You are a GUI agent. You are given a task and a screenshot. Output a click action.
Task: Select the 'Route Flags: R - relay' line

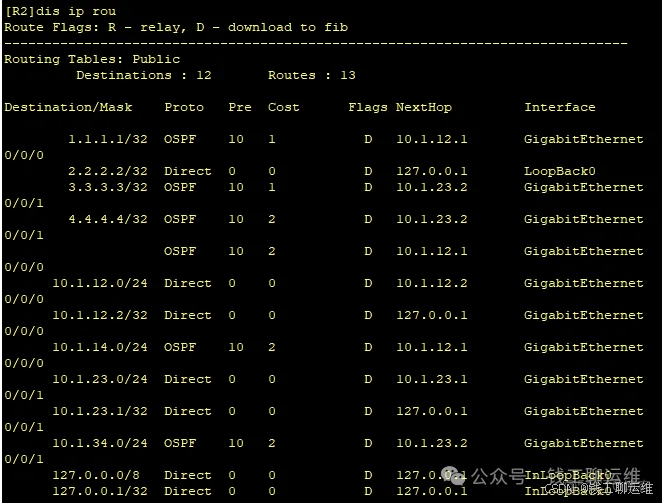pyautogui.click(x=176, y=27)
